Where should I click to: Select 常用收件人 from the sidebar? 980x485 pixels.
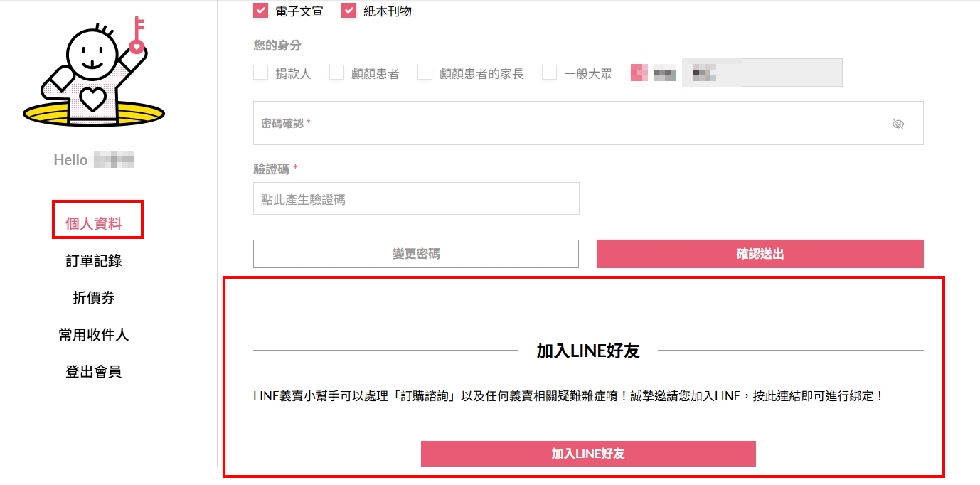coord(94,335)
